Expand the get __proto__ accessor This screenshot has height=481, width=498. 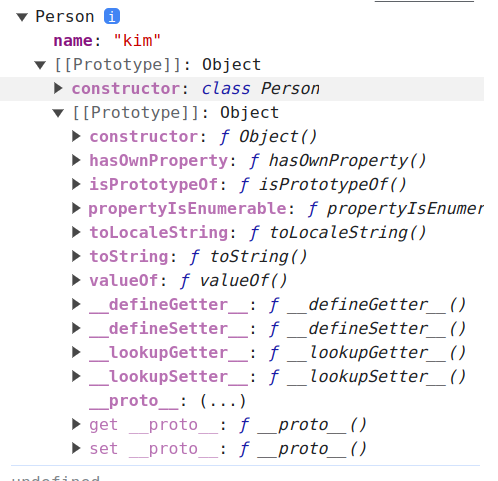(76, 424)
